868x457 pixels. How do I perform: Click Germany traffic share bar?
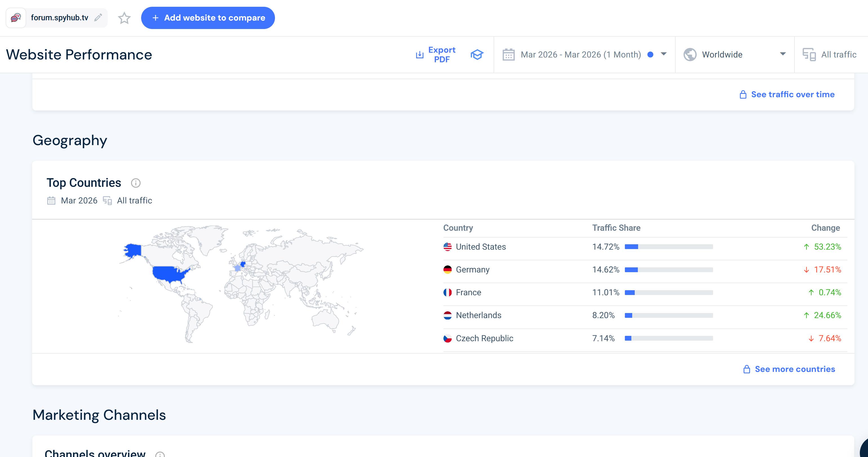669,270
